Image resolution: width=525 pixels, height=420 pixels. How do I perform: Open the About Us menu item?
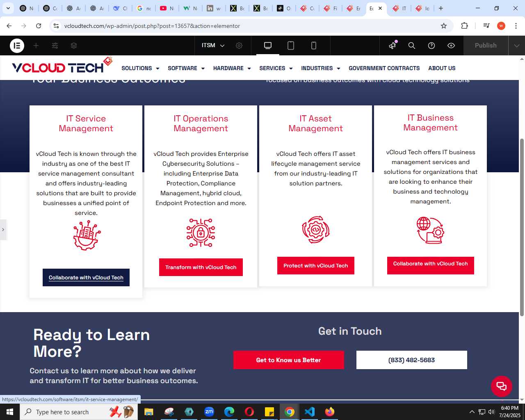[442, 68]
